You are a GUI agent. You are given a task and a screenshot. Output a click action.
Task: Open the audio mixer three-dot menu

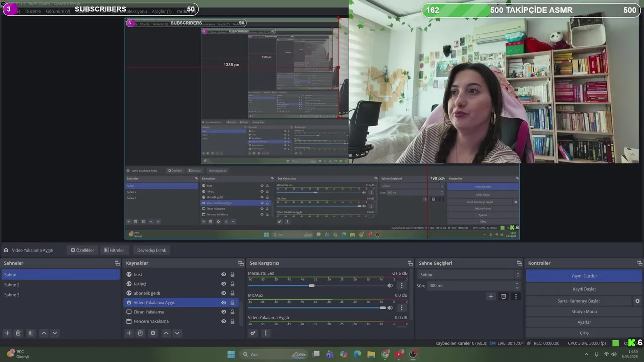pos(265,333)
